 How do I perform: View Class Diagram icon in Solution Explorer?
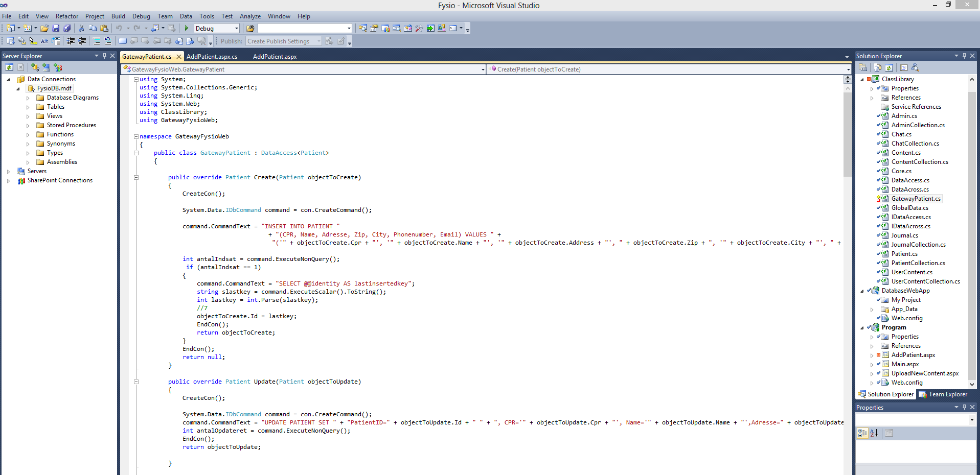(915, 67)
